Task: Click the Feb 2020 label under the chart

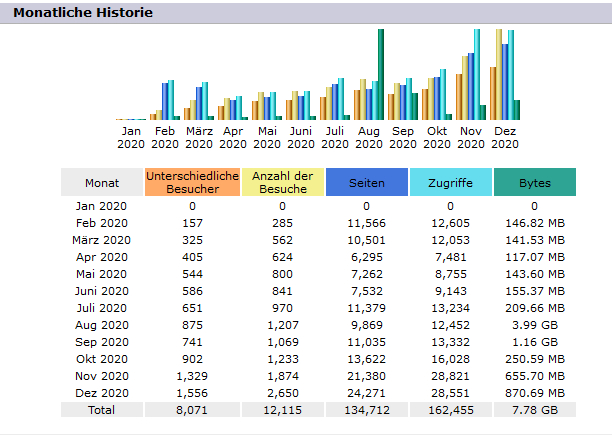Action: click(165, 137)
